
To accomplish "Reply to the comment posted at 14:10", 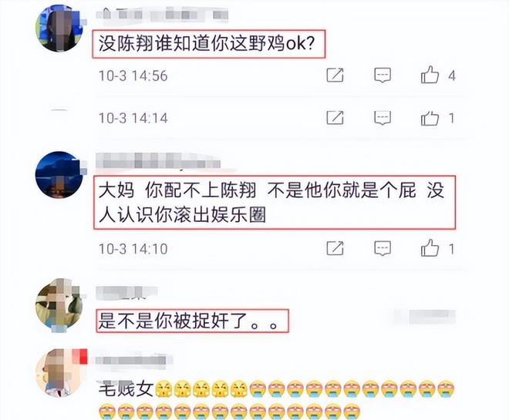I will click(383, 248).
